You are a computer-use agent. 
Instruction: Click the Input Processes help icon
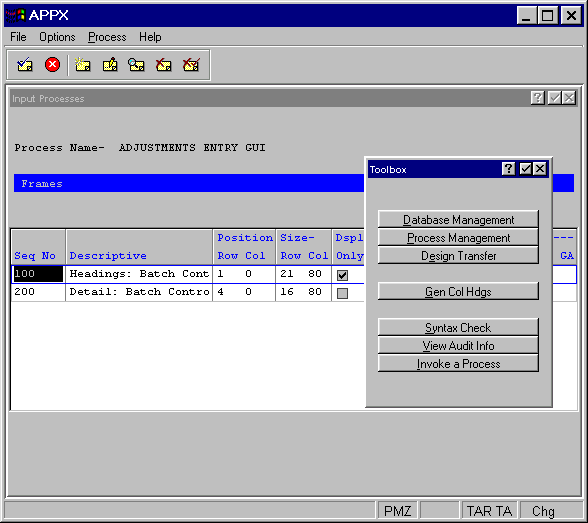tap(537, 98)
